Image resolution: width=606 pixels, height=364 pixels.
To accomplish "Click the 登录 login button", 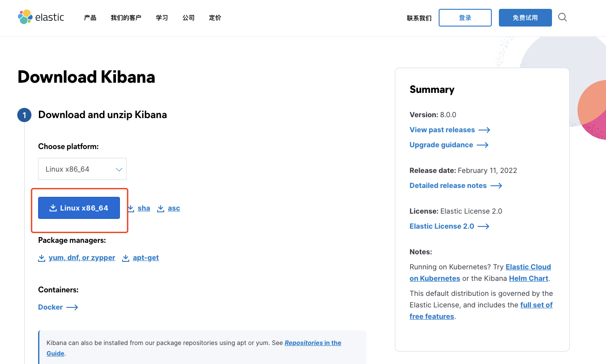I will point(465,18).
